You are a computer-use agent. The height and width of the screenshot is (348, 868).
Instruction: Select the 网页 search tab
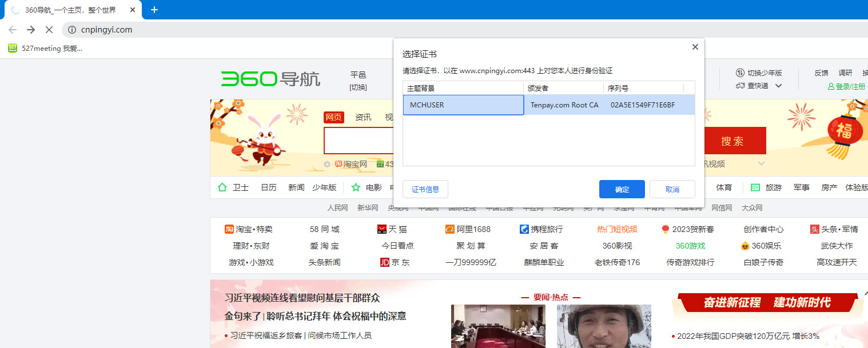[333, 117]
